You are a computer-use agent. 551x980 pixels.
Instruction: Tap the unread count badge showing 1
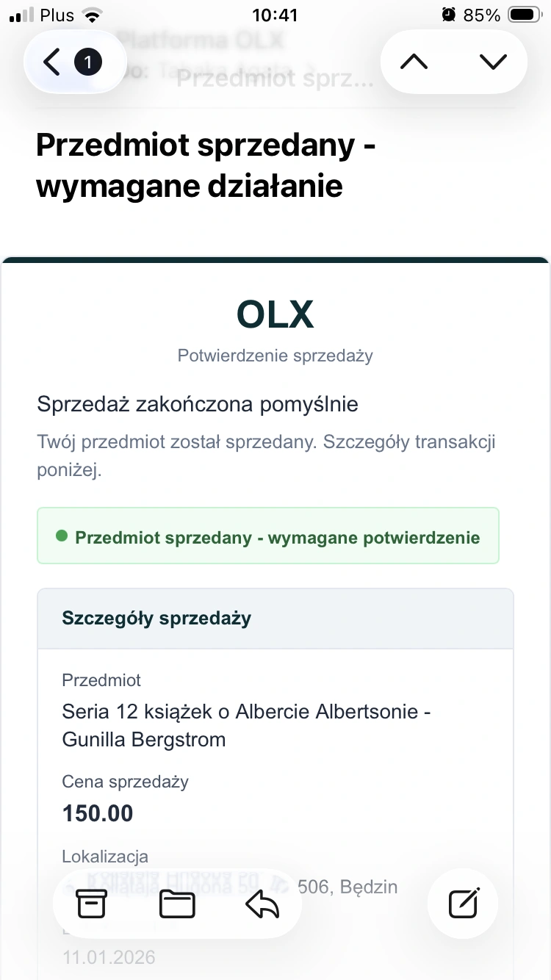[x=87, y=62]
